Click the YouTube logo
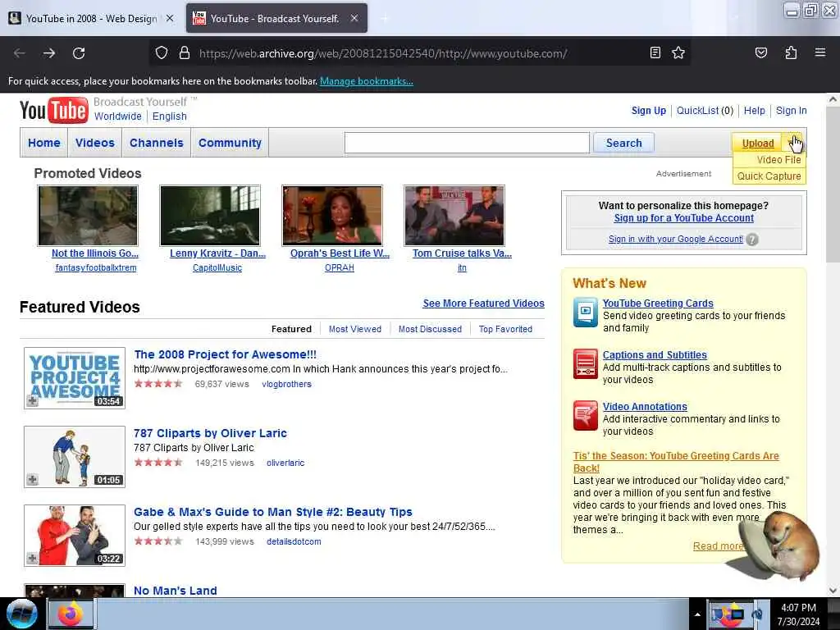Screen dimensions: 840x630 (x=53, y=110)
